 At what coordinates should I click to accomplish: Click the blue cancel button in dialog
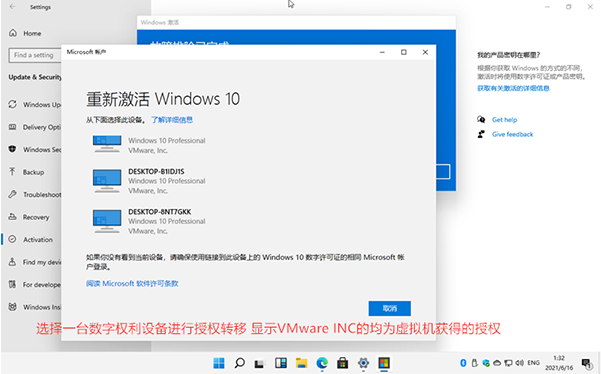[x=389, y=308]
